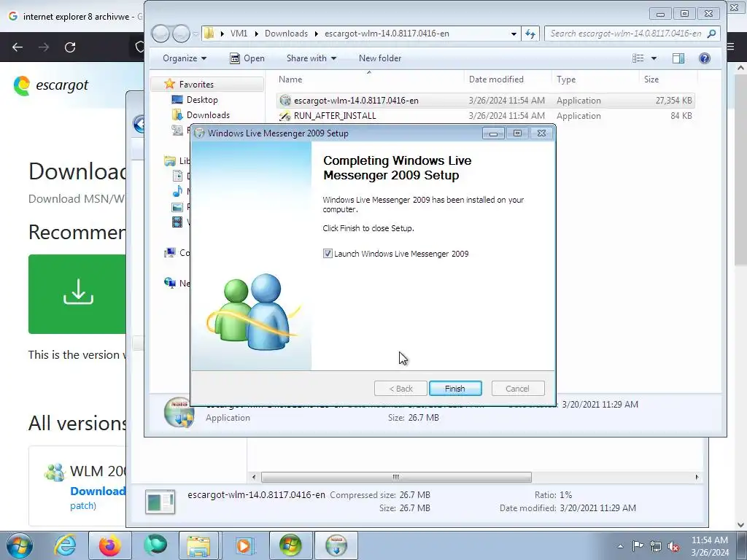The width and height of the screenshot is (747, 560).
Task: Expand address bar history dropdown
Action: (514, 34)
